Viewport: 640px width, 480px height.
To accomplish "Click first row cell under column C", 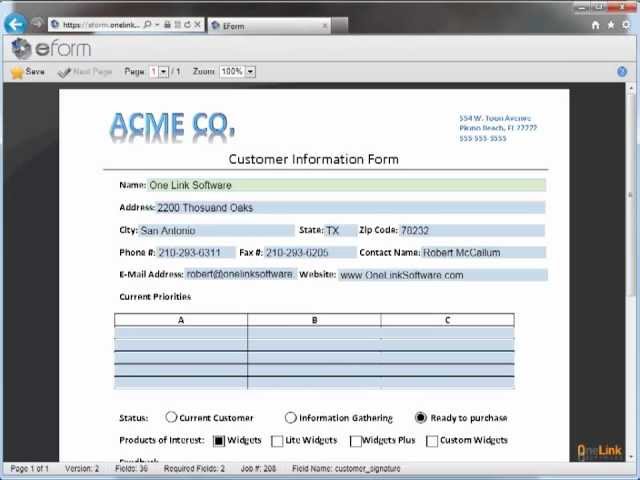I will [447, 333].
